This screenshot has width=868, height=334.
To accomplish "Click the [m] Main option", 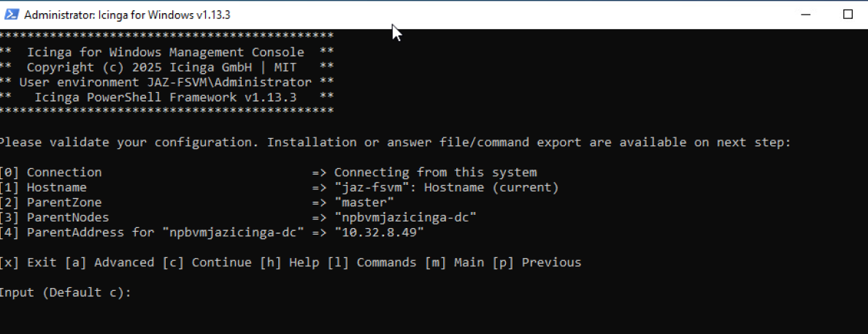I will [453, 262].
